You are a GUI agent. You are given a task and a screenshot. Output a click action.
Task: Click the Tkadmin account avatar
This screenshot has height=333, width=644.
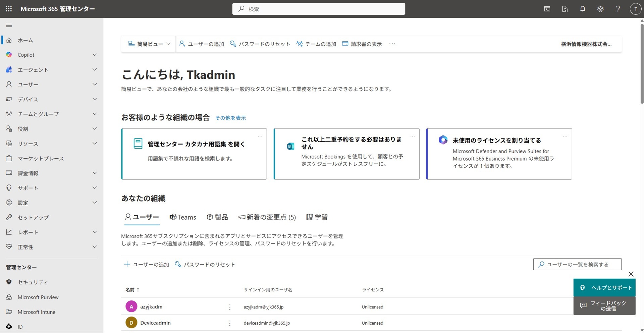pyautogui.click(x=635, y=9)
